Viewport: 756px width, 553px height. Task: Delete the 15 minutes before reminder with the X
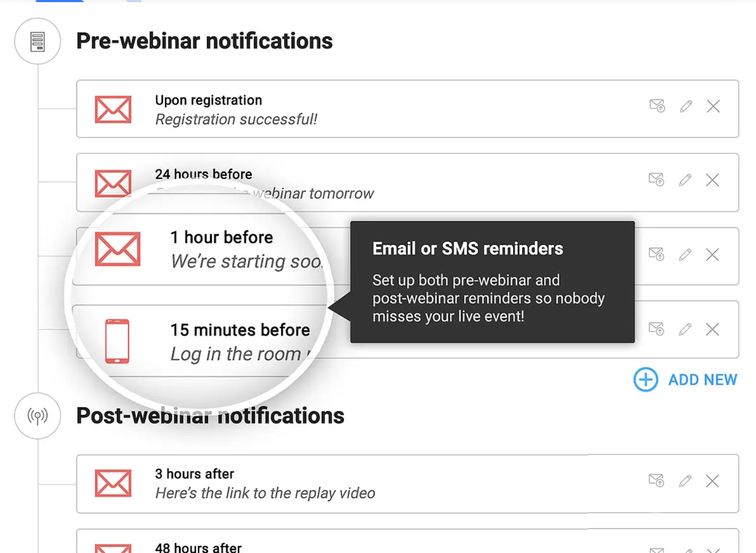[713, 330]
